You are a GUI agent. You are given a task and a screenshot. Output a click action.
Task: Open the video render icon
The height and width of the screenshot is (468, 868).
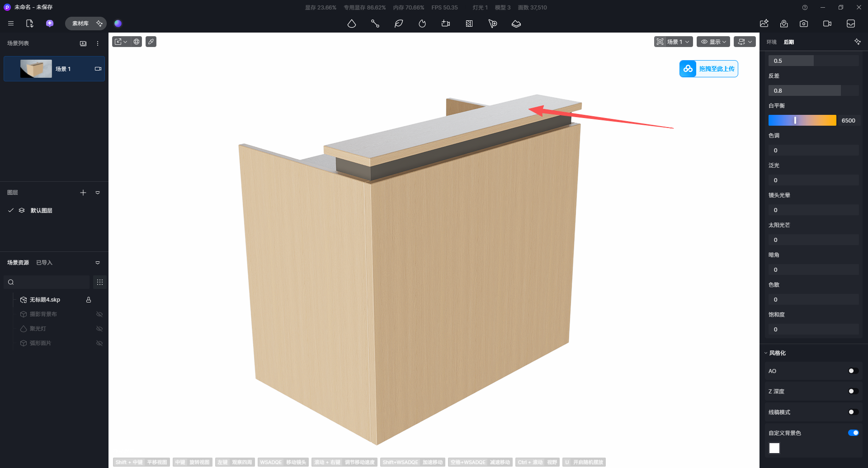(827, 24)
